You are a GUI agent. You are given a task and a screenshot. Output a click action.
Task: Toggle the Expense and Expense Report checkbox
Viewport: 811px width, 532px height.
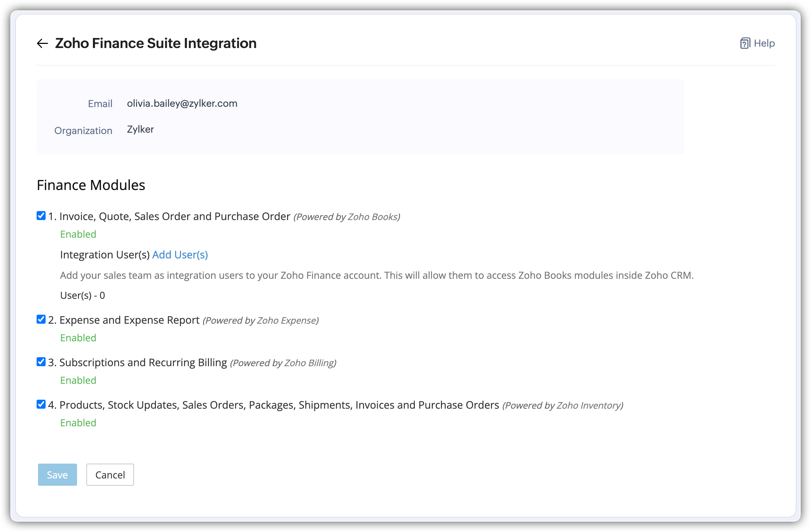coord(41,320)
